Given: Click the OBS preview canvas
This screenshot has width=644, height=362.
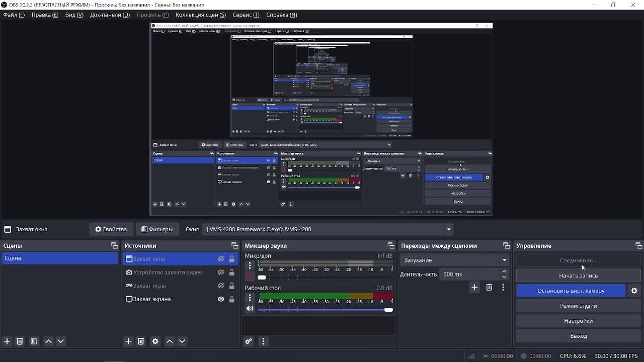Looking at the screenshot, I should pos(321,120).
